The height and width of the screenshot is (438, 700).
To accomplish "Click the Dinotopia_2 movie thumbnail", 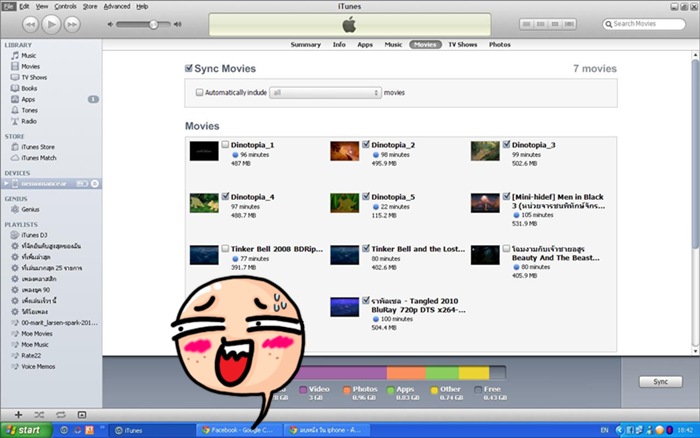I will [x=345, y=151].
